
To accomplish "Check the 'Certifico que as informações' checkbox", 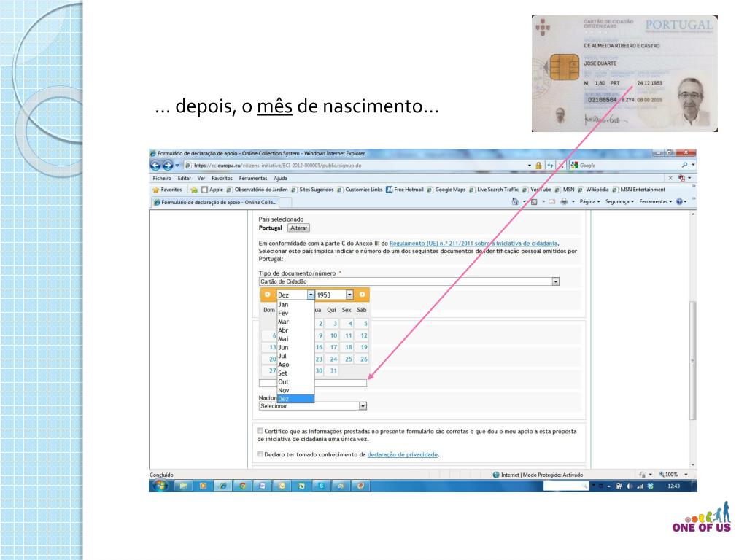I will point(260,430).
